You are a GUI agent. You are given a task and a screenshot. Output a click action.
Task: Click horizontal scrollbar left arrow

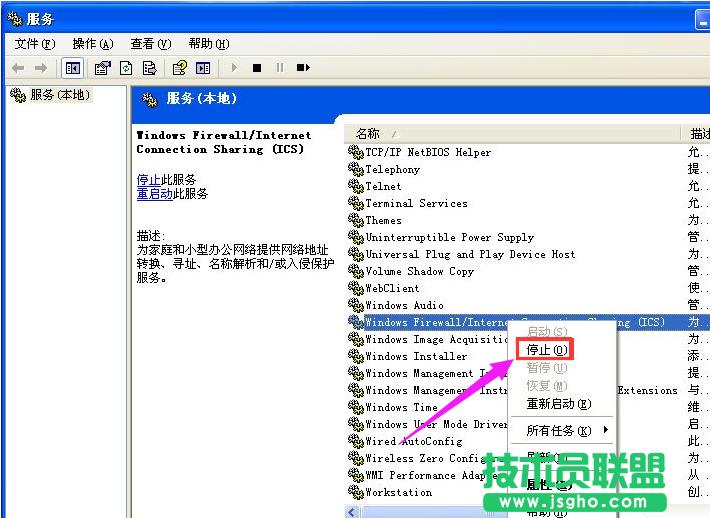point(352,512)
